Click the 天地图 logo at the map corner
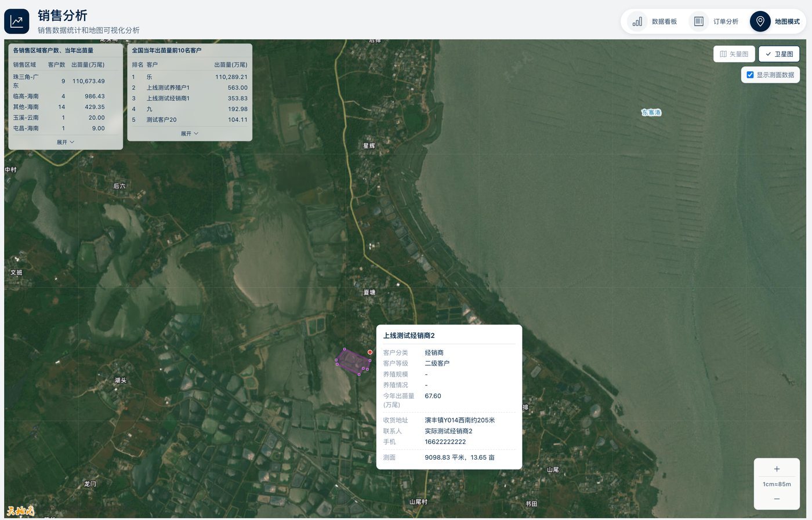The width and height of the screenshot is (812, 520). click(20, 511)
